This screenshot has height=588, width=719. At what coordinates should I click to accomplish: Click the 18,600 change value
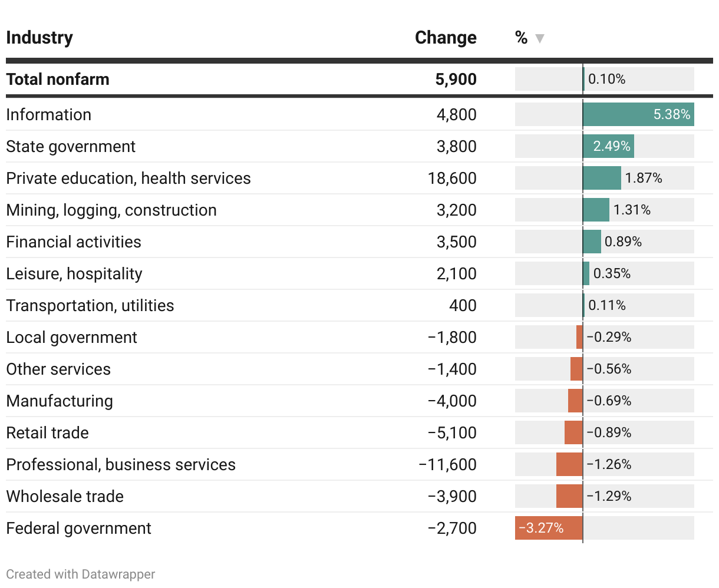click(452, 178)
